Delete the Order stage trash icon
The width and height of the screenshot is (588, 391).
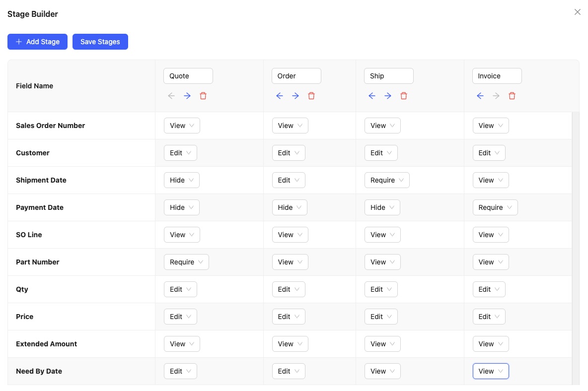click(311, 96)
